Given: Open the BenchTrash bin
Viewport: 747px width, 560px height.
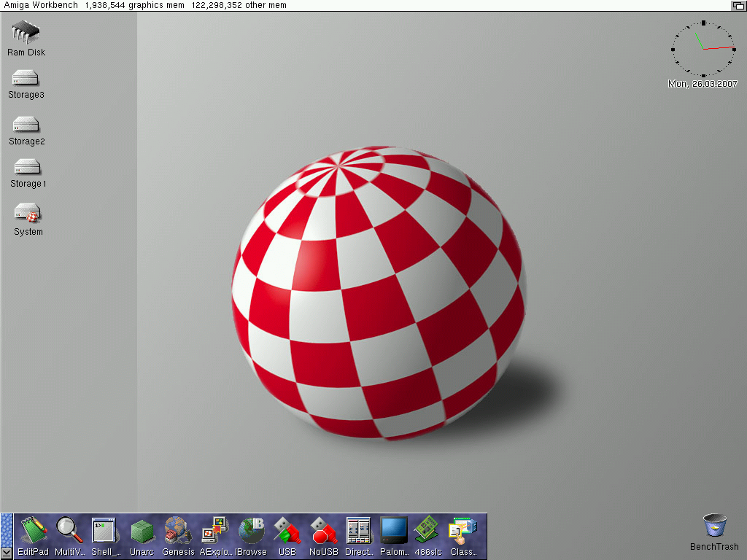Looking at the screenshot, I should pyautogui.click(x=715, y=525).
